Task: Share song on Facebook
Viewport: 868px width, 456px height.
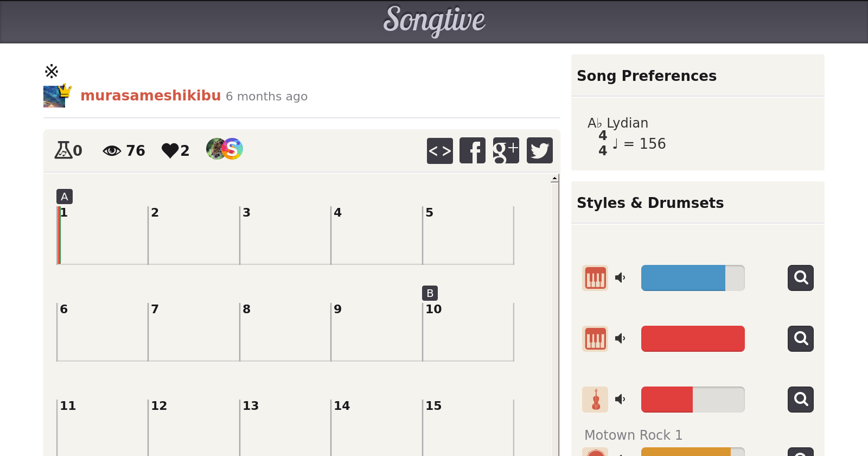Action: [473, 150]
